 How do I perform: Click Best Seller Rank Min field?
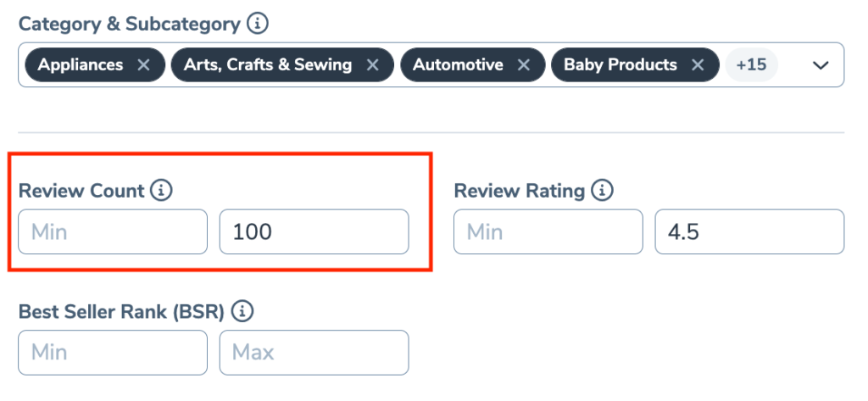coord(113,353)
